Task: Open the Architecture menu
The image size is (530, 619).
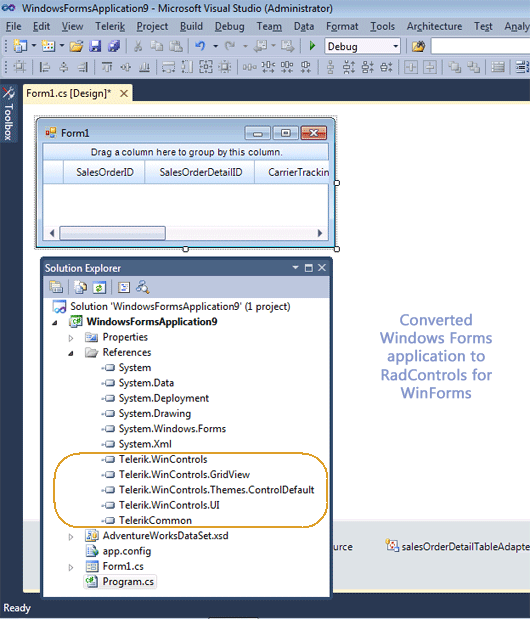Action: (x=434, y=26)
